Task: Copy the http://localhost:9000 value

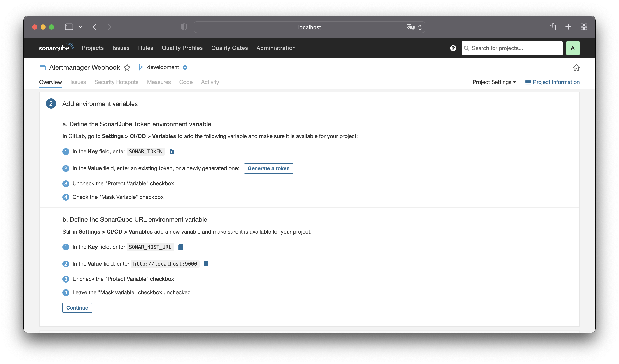Action: [206, 264]
